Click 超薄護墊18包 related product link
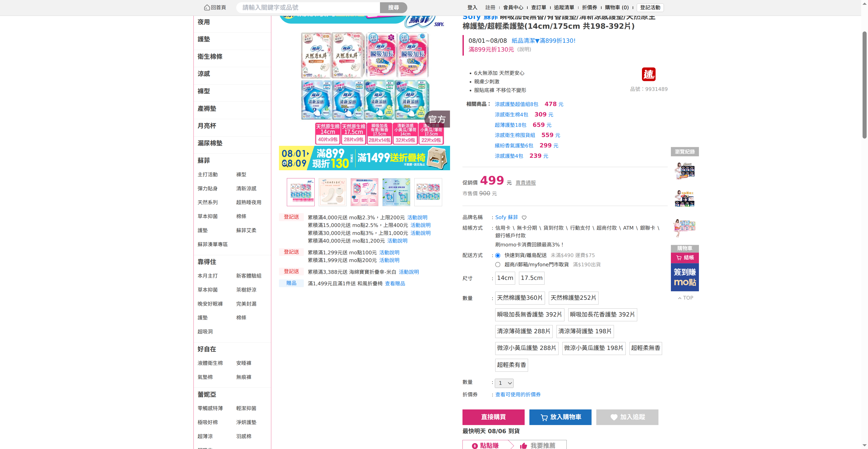 tap(510, 125)
